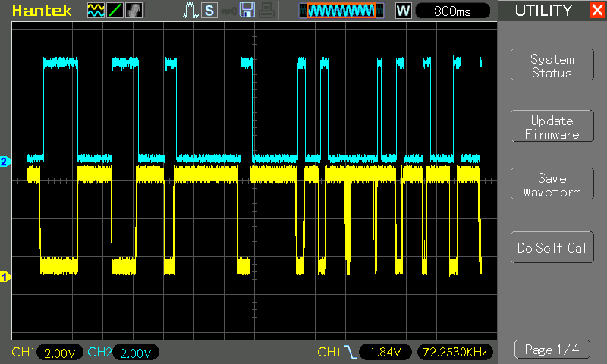Click the 800ms timebase readout
The width and height of the screenshot is (607, 364).
click(452, 11)
